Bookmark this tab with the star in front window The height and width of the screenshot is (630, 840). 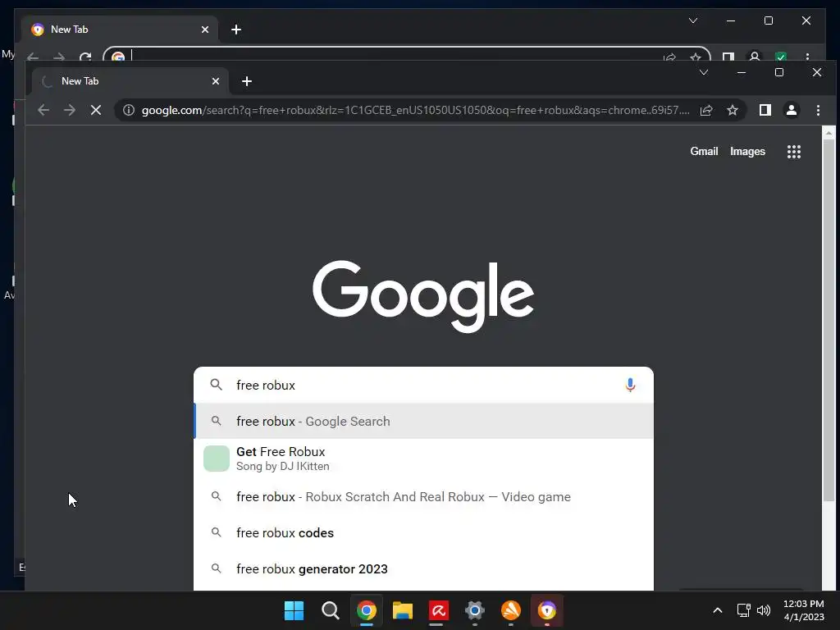tap(733, 110)
